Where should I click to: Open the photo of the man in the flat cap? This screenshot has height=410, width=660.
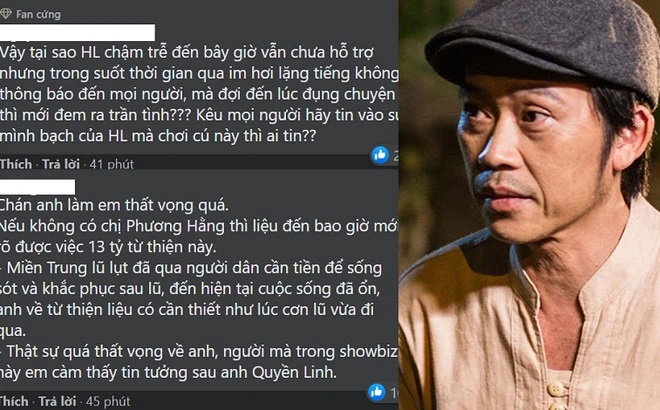click(529, 205)
